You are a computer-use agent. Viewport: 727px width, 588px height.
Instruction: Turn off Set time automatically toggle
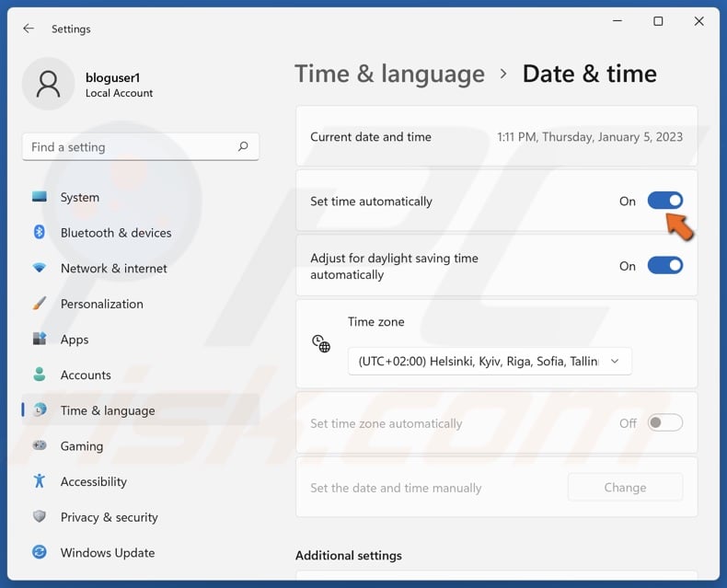tap(664, 201)
